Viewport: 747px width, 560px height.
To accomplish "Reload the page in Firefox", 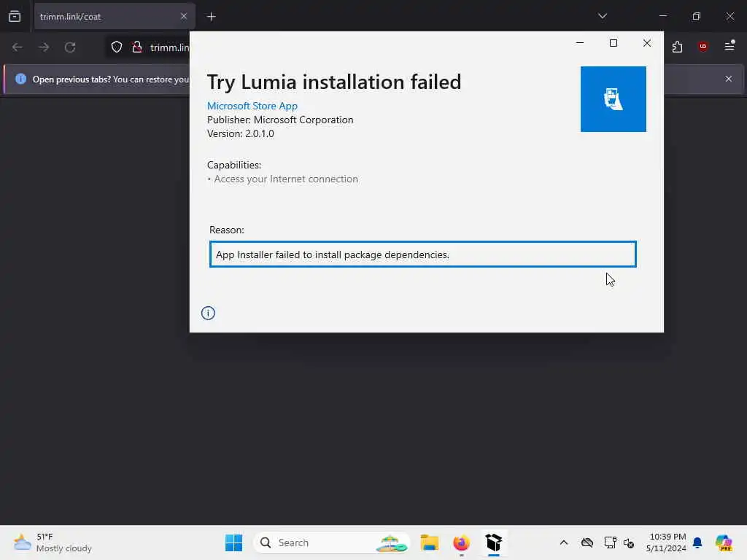I will pyautogui.click(x=70, y=47).
